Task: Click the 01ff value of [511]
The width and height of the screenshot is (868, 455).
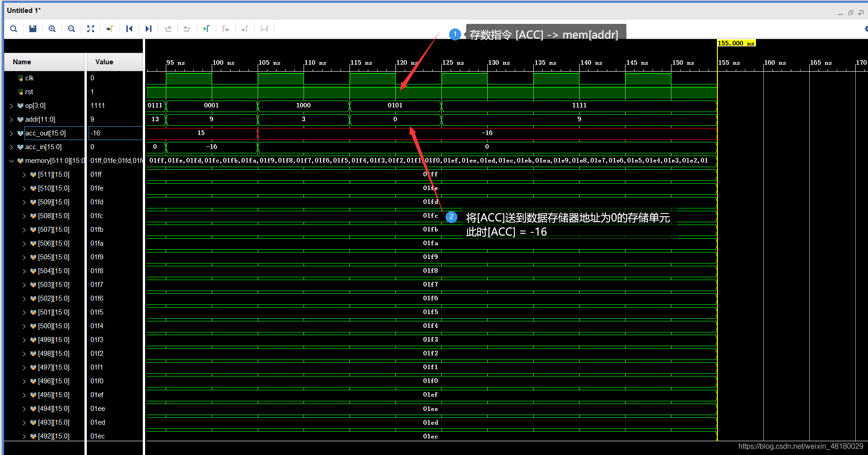Action: (96, 174)
